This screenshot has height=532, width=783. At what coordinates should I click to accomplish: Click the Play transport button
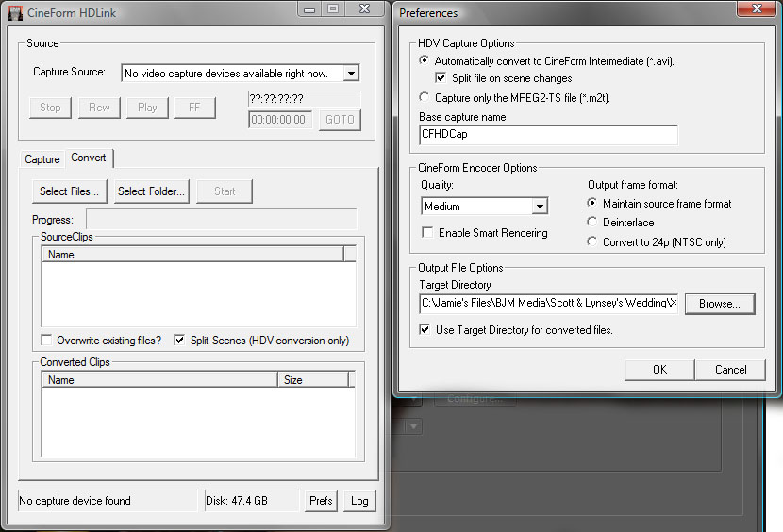coord(147,108)
